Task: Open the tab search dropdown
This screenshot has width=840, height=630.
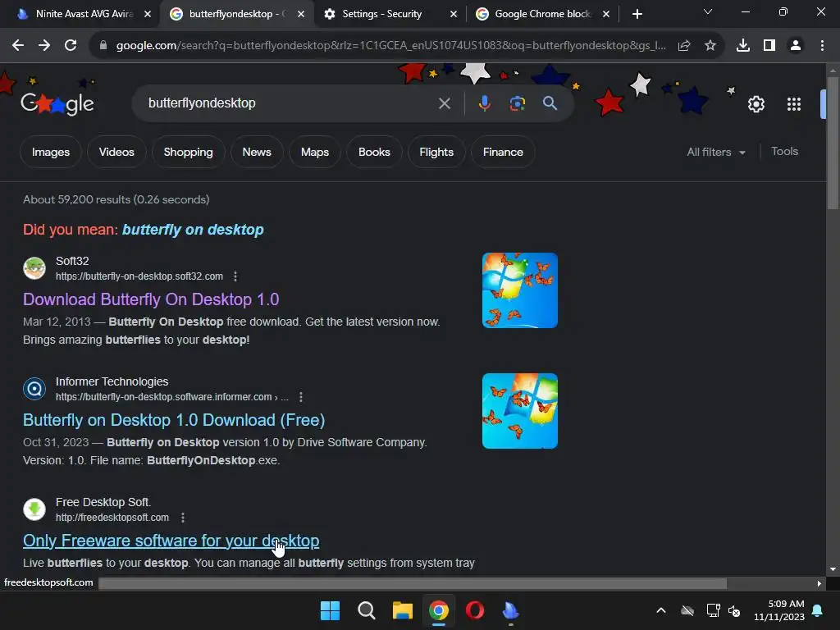Action: click(x=708, y=11)
